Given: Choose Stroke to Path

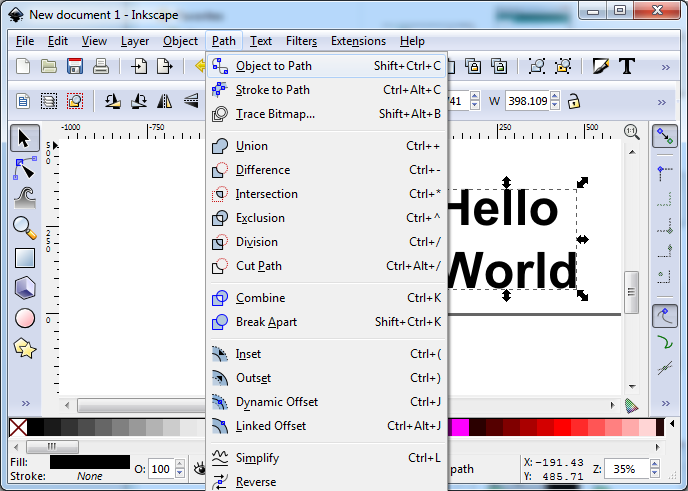Looking at the screenshot, I should pos(326,90).
